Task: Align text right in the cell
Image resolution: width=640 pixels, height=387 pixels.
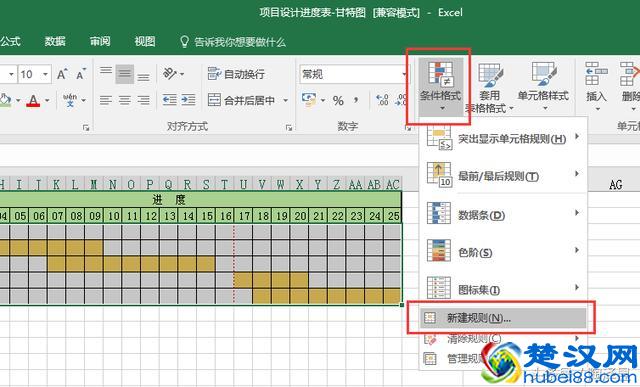Action: coord(143,100)
